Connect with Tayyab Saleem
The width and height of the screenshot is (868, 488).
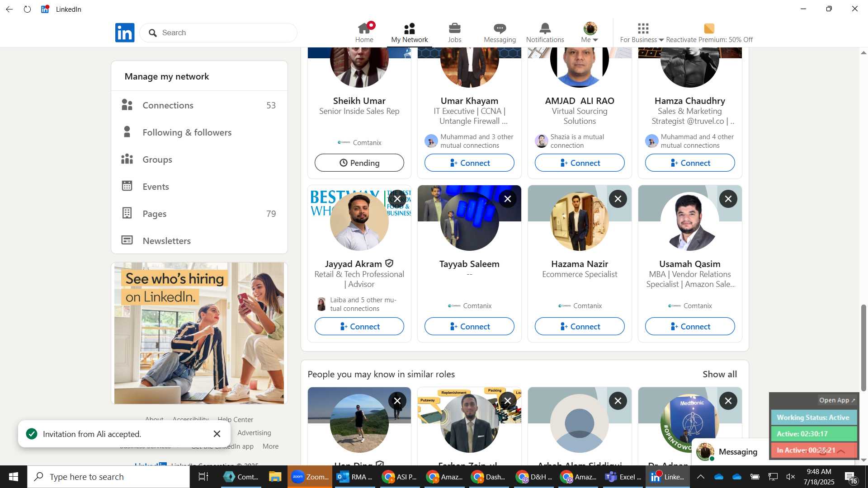(469, 326)
